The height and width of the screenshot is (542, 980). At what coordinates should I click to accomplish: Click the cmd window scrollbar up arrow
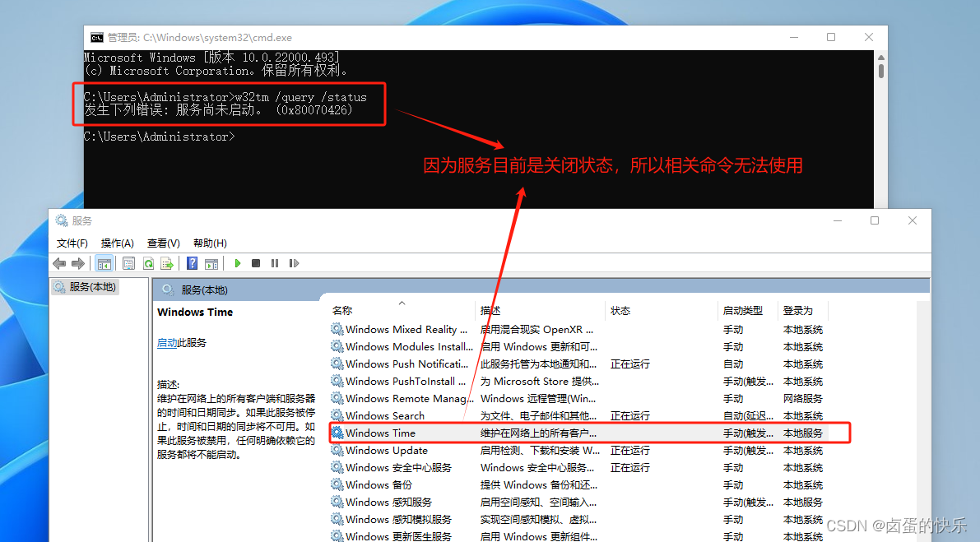point(880,57)
